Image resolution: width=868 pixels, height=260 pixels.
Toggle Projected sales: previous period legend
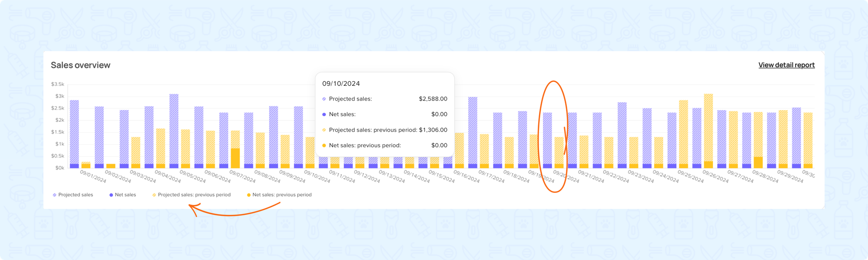point(191,195)
